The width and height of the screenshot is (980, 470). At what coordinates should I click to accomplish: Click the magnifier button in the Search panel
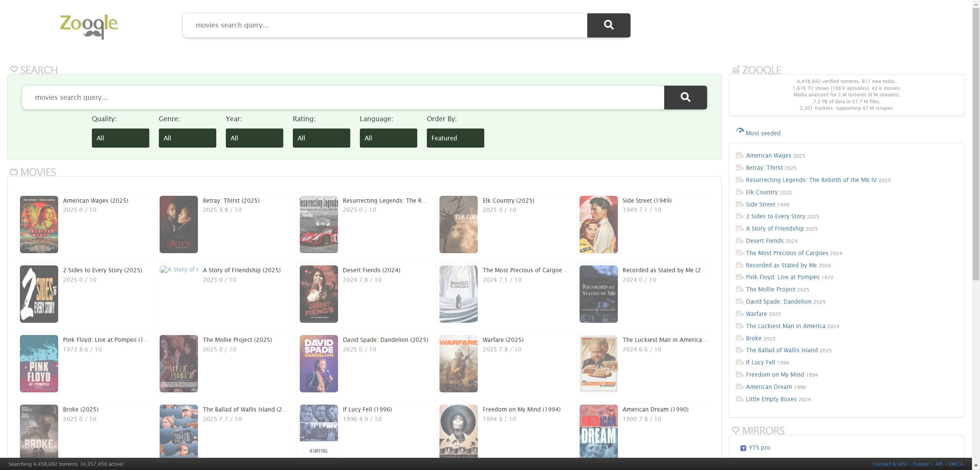685,98
